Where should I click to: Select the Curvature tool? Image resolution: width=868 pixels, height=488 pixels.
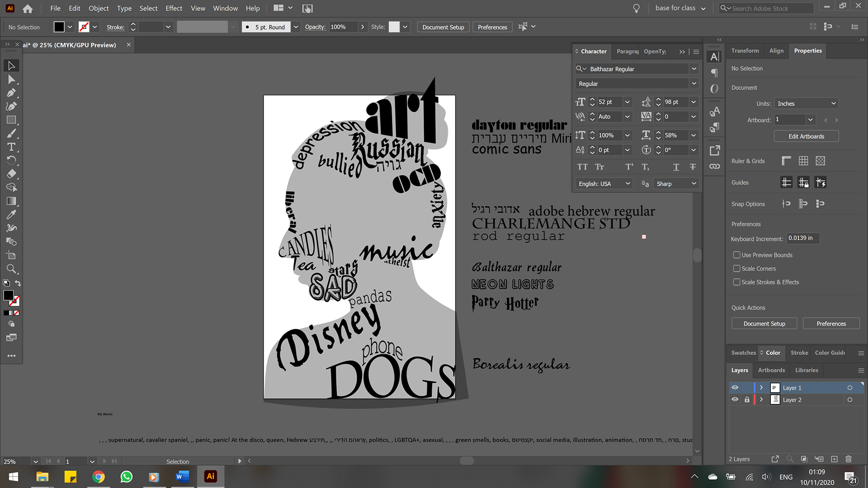coord(11,107)
